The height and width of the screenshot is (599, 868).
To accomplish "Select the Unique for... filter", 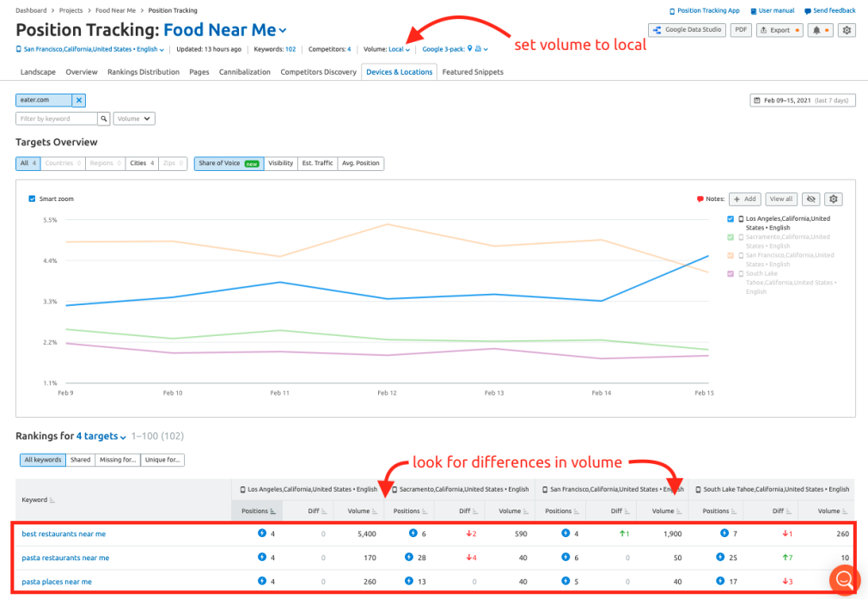I will click(x=162, y=460).
